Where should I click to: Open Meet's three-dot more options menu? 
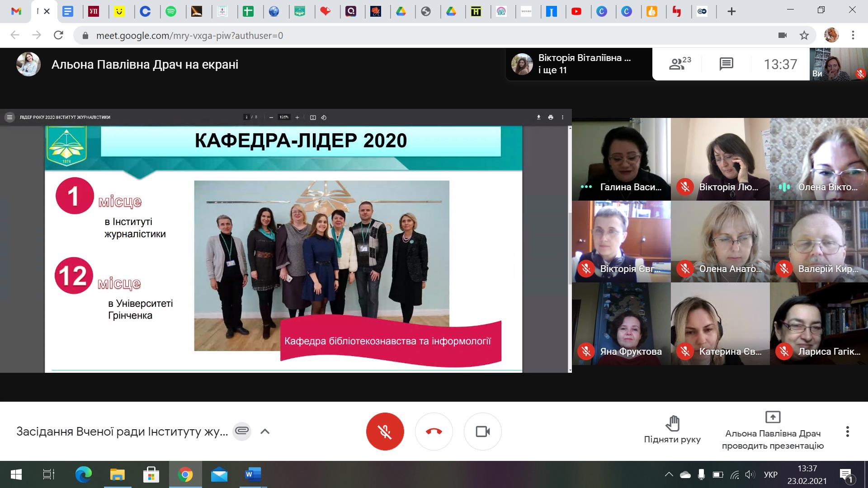point(847,432)
